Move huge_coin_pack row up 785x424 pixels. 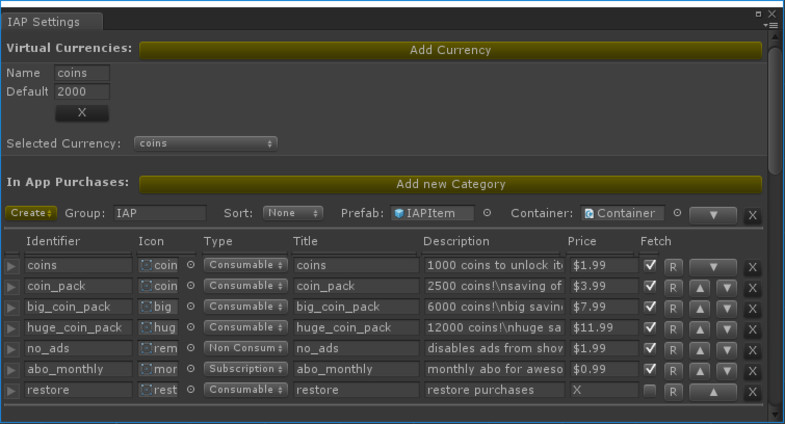[x=700, y=329]
